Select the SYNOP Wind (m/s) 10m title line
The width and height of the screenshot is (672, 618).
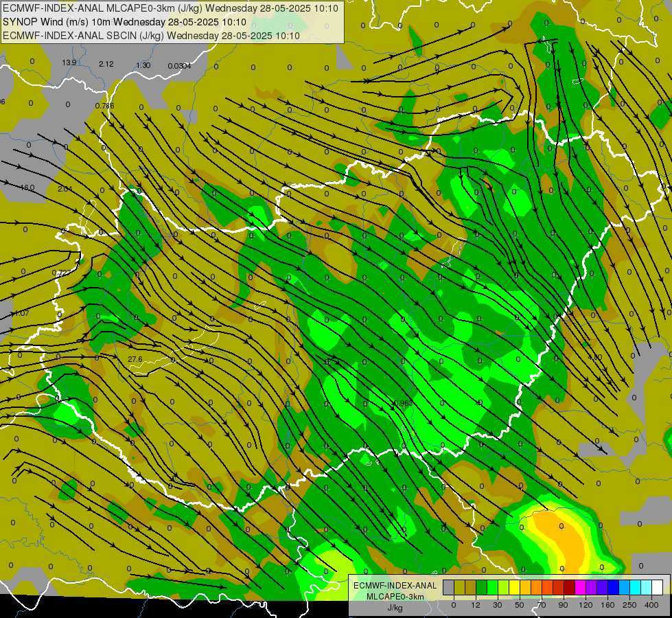coord(125,22)
